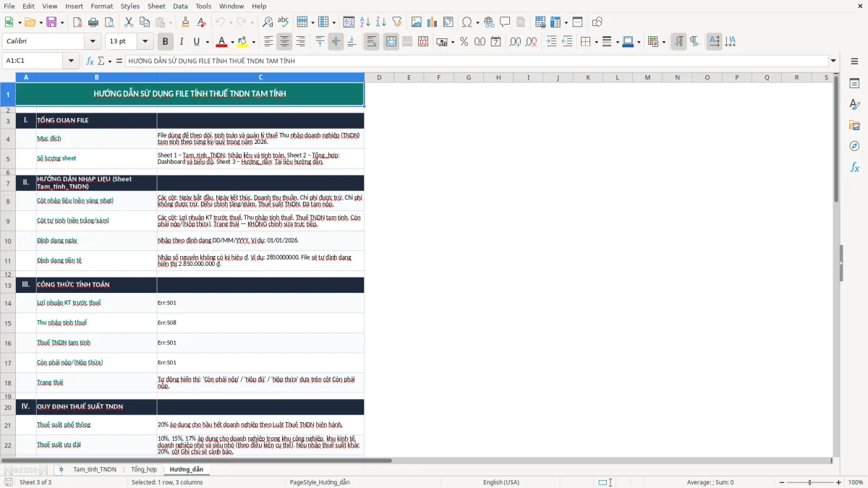
Task: Toggle the Print Preview icon
Action: [109, 22]
